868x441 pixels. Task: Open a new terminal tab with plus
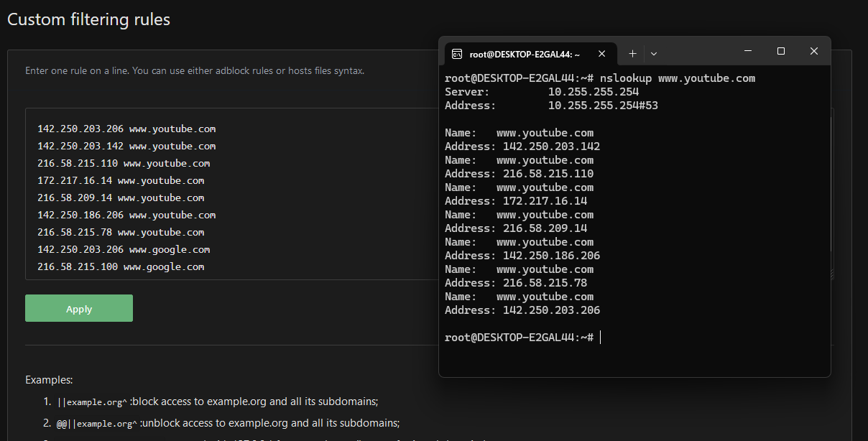632,53
